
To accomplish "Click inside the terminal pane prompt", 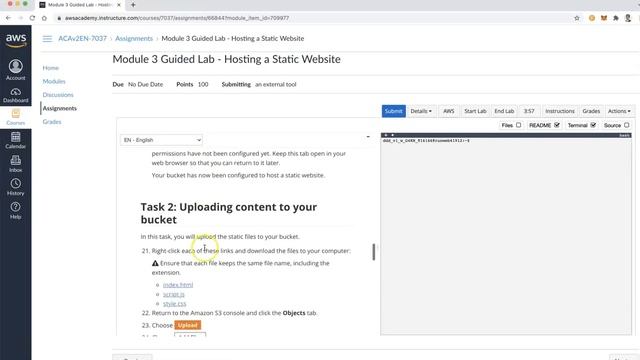I will point(426,140).
